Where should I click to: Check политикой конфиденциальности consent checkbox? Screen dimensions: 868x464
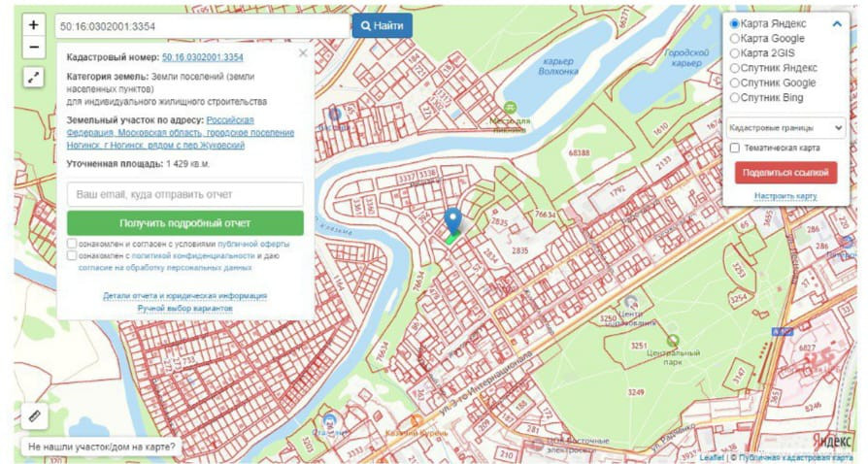(72, 256)
